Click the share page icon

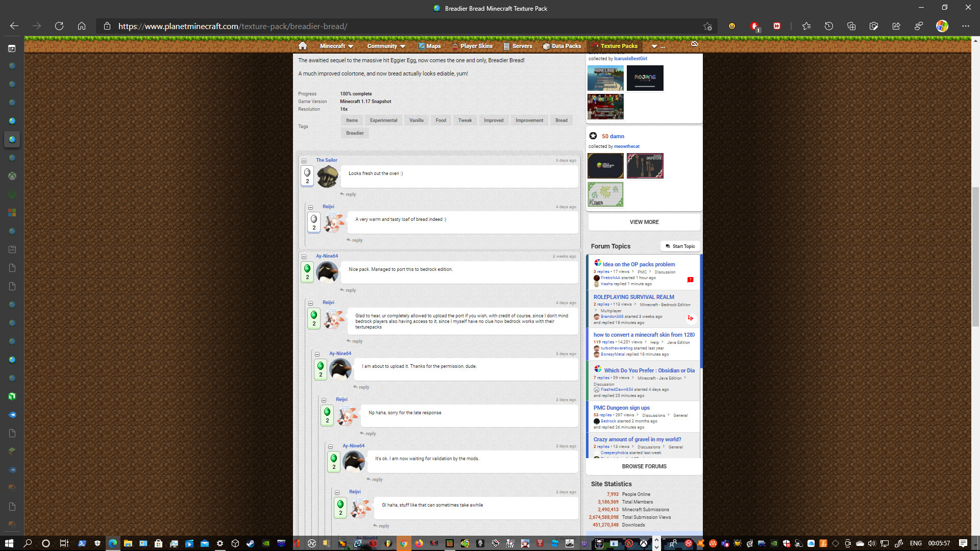click(896, 26)
